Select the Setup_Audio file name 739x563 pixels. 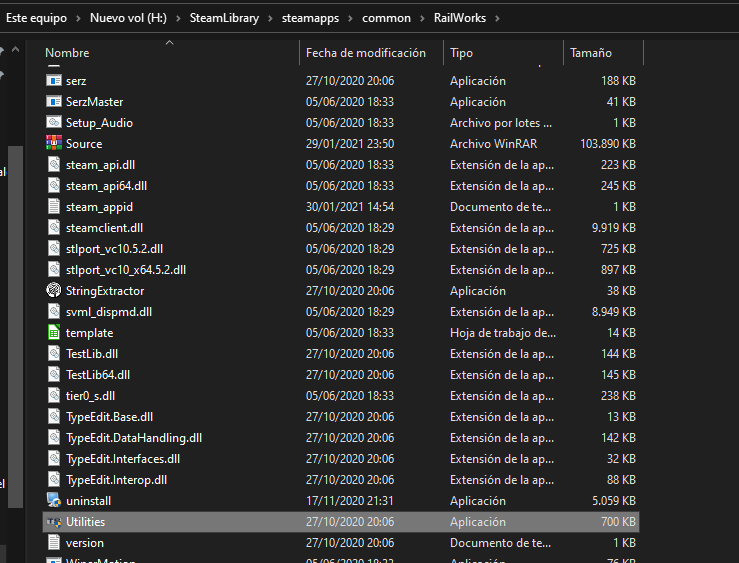(x=99, y=123)
